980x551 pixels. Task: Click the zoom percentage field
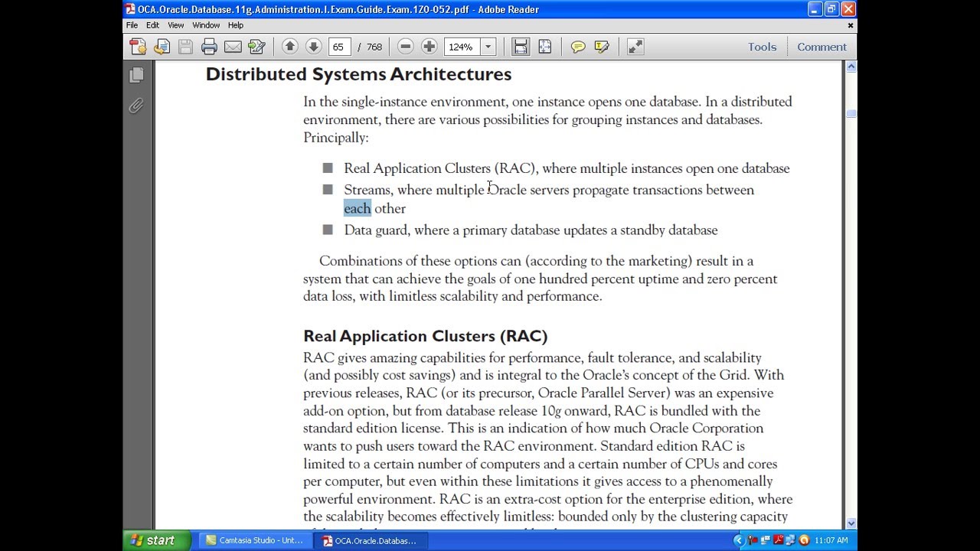coord(462,47)
